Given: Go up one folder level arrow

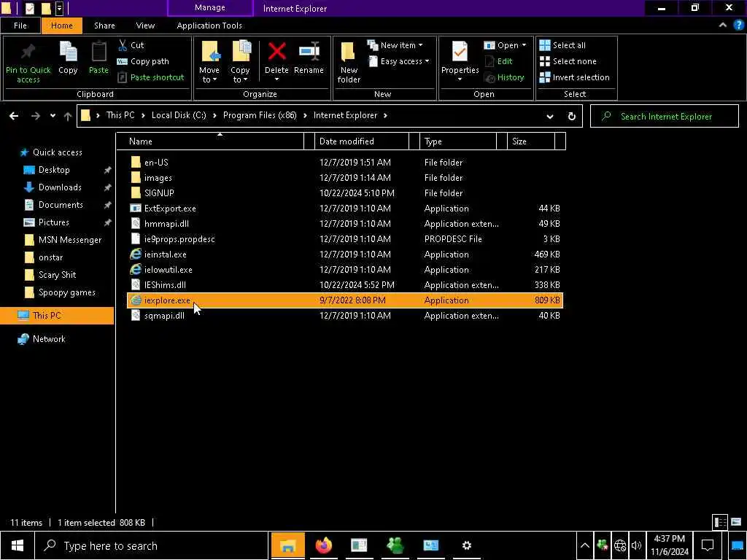Looking at the screenshot, I should (x=68, y=116).
